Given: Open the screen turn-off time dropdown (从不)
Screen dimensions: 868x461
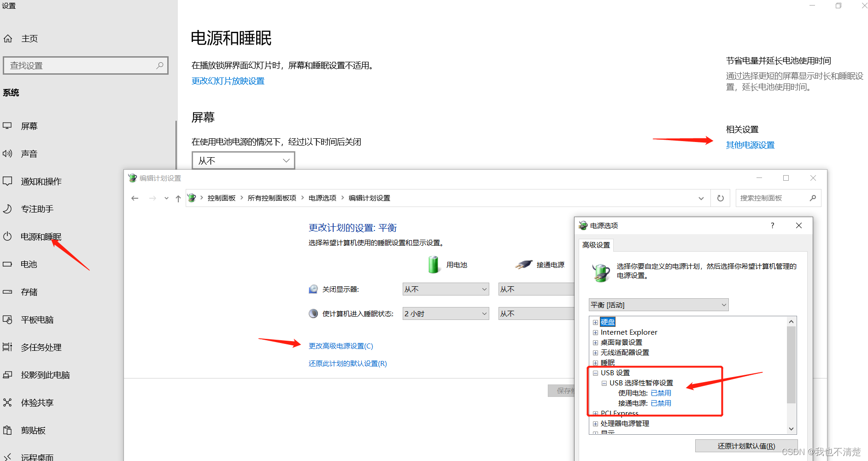Looking at the screenshot, I should pos(243,160).
